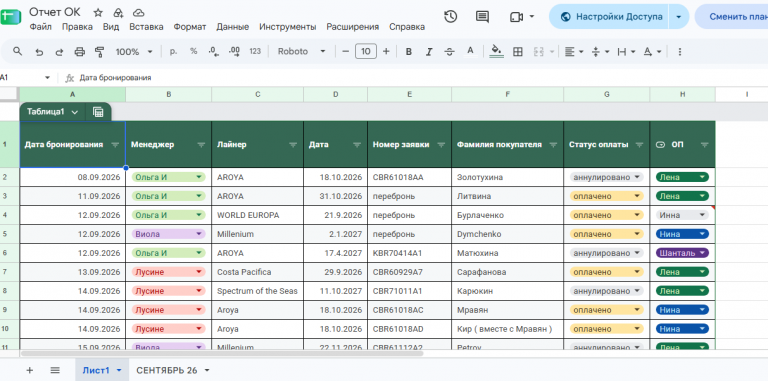Apply ruble currency format
Viewport: 768px width, 381px height.
pyautogui.click(x=173, y=51)
